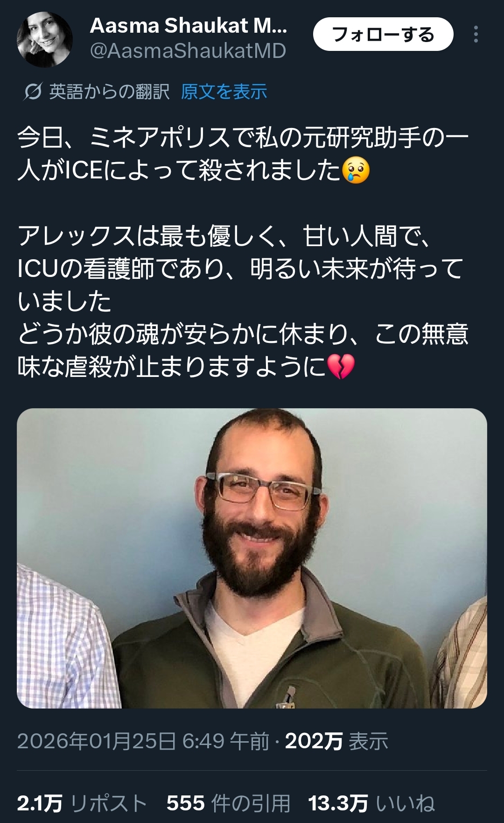This screenshot has width=504, height=823.
Task: Open the three-dot more options menu
Action: pos(476,35)
